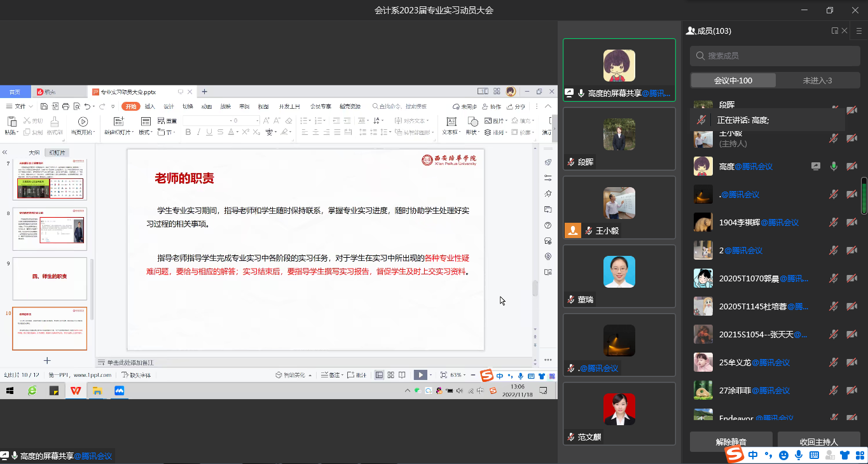Open the 插入 ribbon tab
The image size is (868, 464).
pyautogui.click(x=150, y=106)
